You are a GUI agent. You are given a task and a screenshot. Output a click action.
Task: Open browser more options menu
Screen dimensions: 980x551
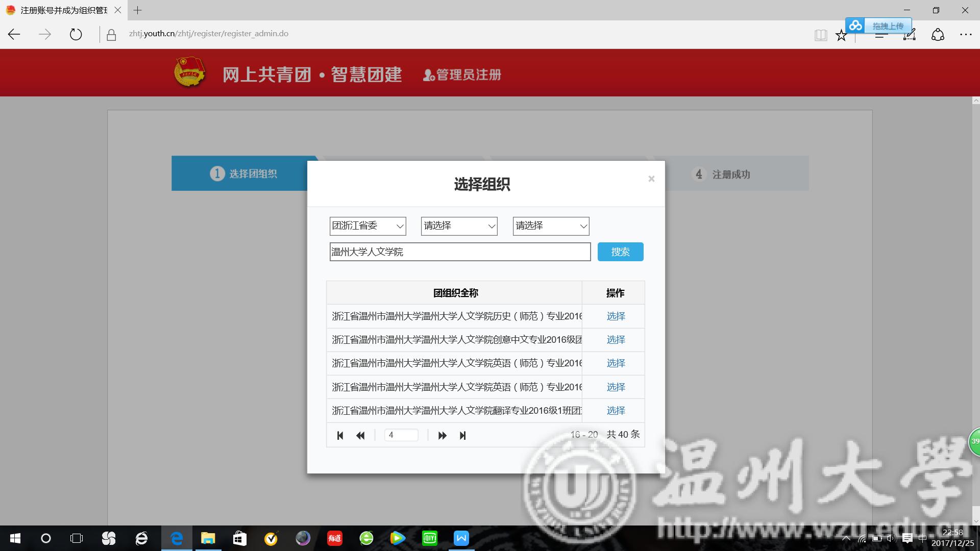[965, 34]
